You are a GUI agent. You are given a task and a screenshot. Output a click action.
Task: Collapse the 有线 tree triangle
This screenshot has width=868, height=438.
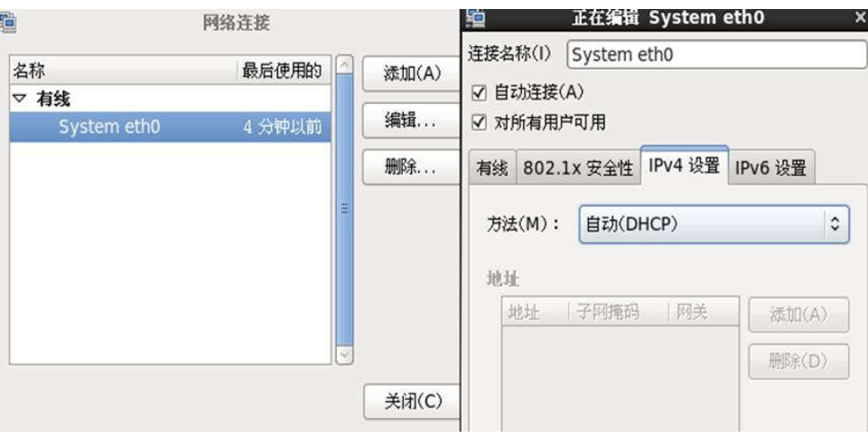click(x=19, y=99)
